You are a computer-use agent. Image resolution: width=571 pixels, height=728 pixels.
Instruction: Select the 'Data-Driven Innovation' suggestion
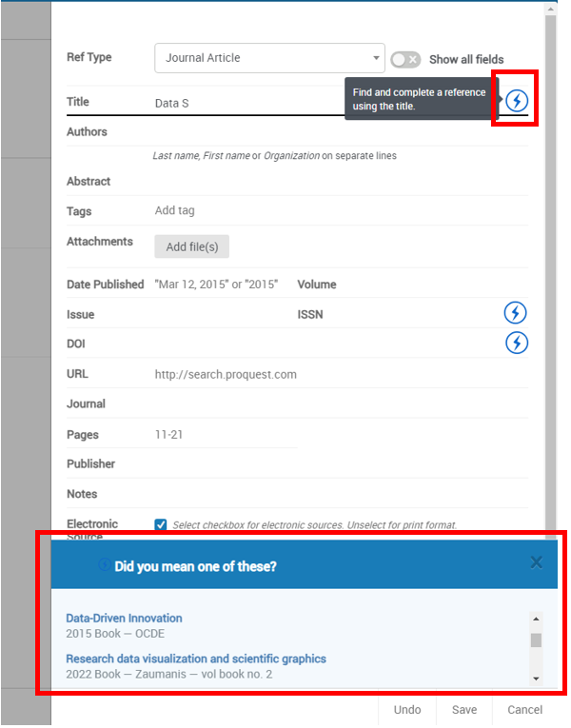tap(124, 619)
